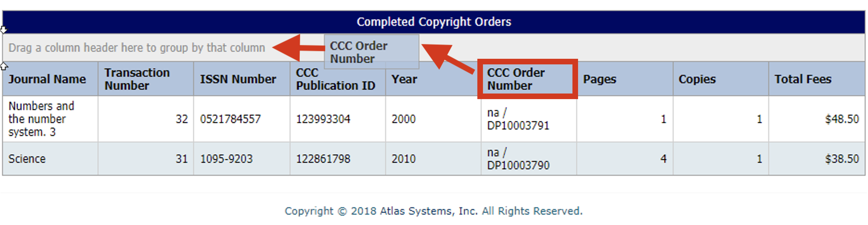
Task: Click the 'Drag a column header here' grouping area
Action: (x=137, y=48)
